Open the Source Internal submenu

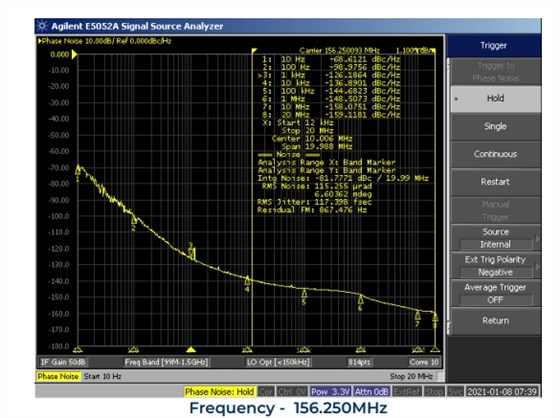(495, 238)
